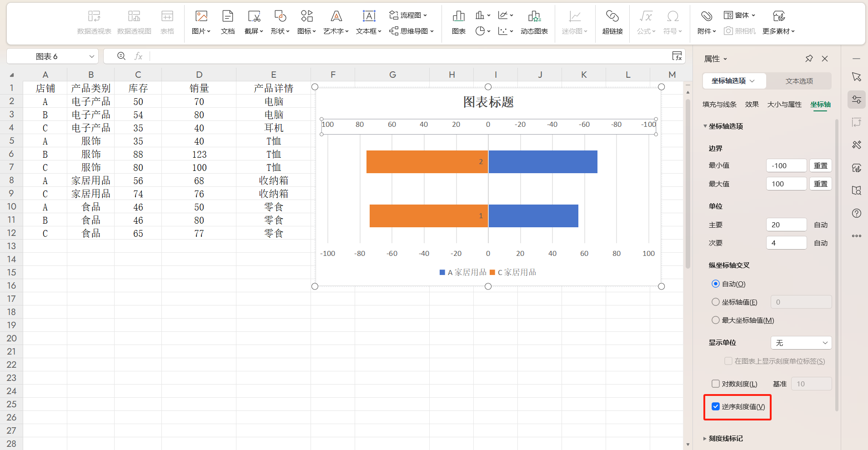
Task: Select the 坐标轴值(E) radio button
Action: pos(716,302)
